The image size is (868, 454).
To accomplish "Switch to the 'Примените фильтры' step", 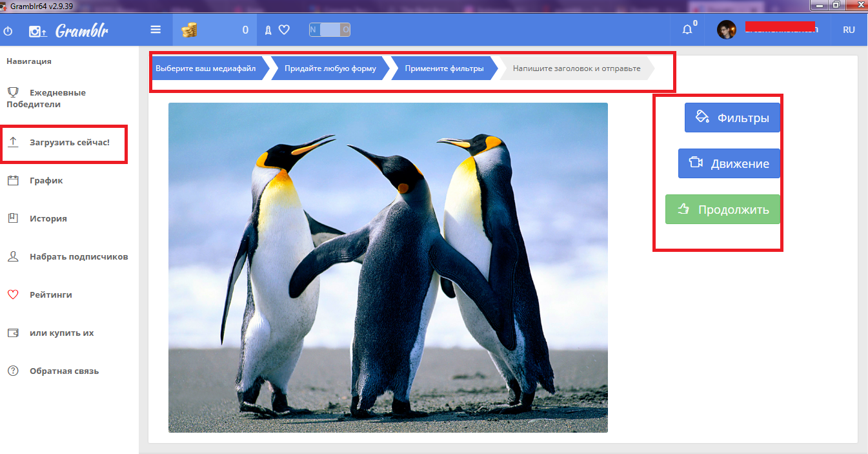I will (444, 68).
